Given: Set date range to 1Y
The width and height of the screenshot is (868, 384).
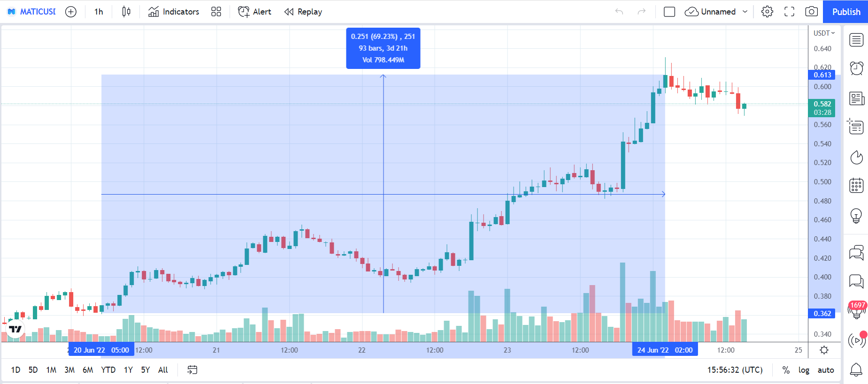Looking at the screenshot, I should tap(128, 370).
